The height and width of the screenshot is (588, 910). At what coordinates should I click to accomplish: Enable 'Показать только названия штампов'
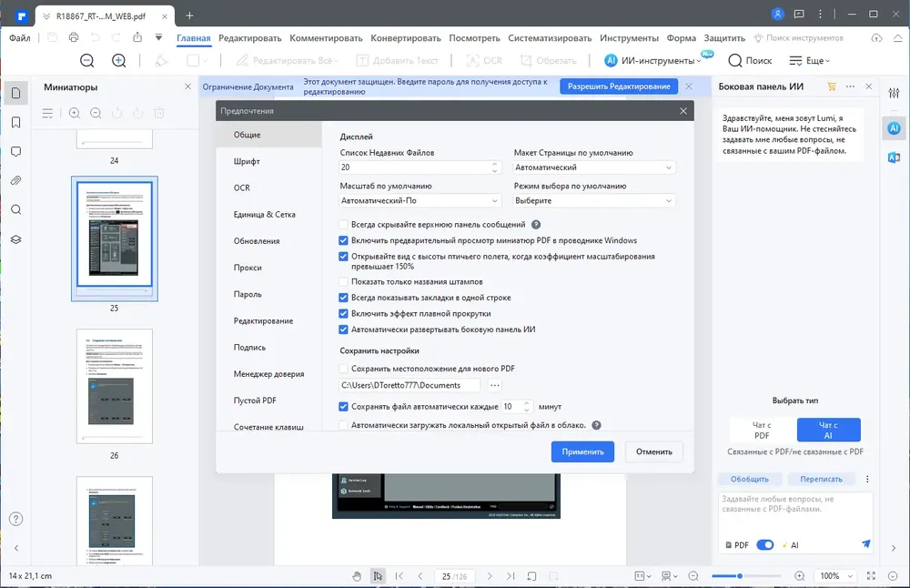pyautogui.click(x=343, y=281)
